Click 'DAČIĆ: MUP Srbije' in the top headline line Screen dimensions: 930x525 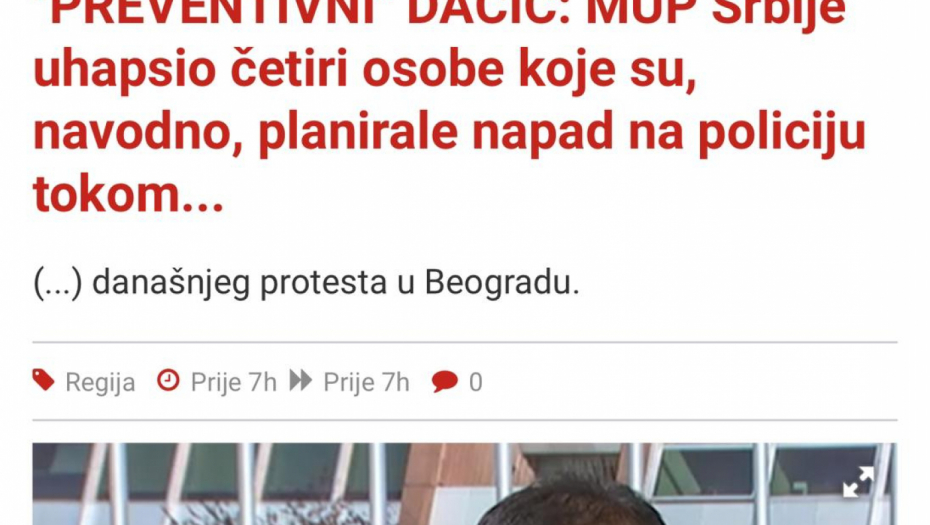coord(626,12)
